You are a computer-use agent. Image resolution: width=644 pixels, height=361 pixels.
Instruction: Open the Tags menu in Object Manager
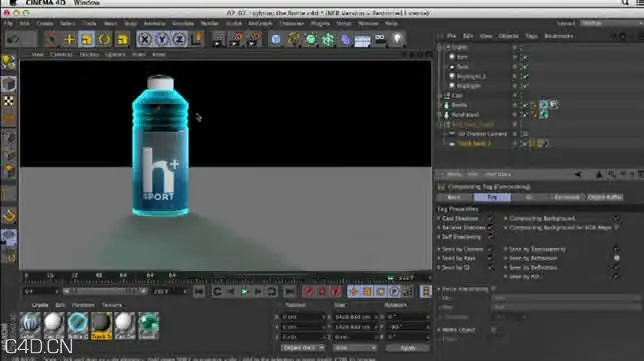pyautogui.click(x=531, y=36)
